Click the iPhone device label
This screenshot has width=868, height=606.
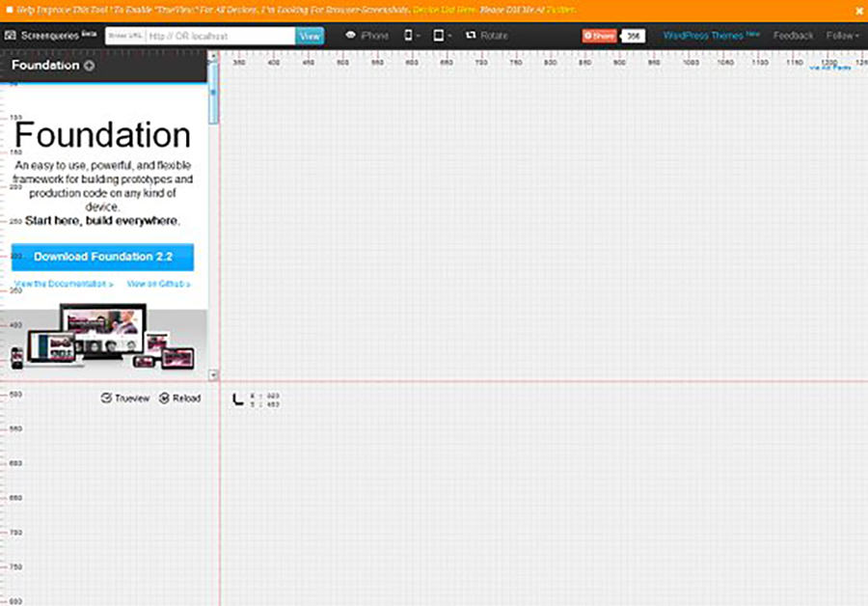coord(374,36)
